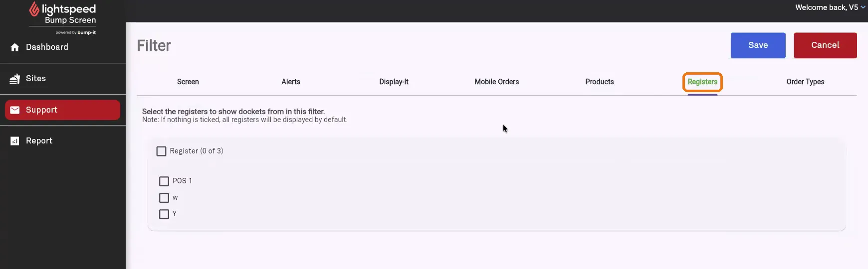Check the Y register checkbox
The width and height of the screenshot is (868, 269).
click(164, 214)
